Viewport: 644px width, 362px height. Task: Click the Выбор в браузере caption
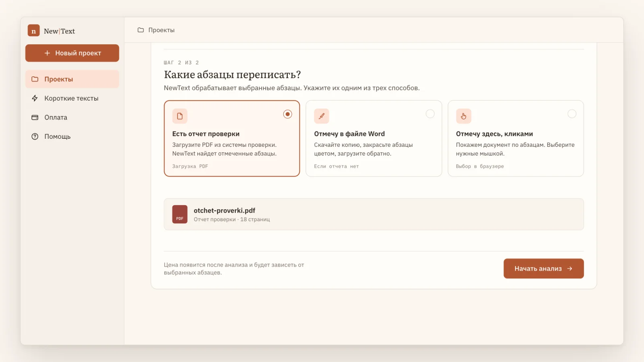(480, 166)
